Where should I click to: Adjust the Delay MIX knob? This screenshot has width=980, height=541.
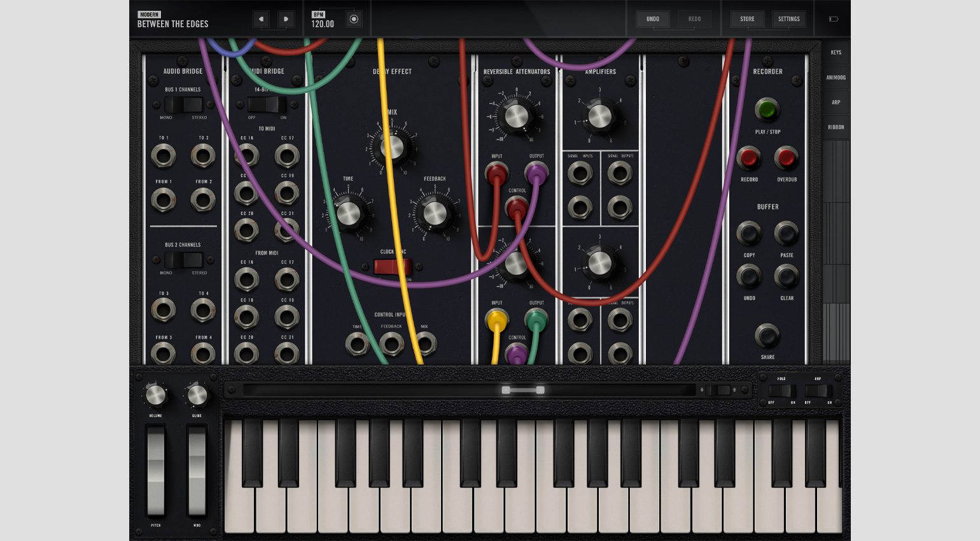(392, 148)
